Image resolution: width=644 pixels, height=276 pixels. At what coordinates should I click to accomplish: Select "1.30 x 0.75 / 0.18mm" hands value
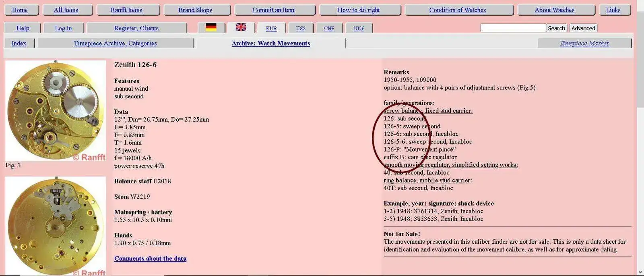coord(142,243)
